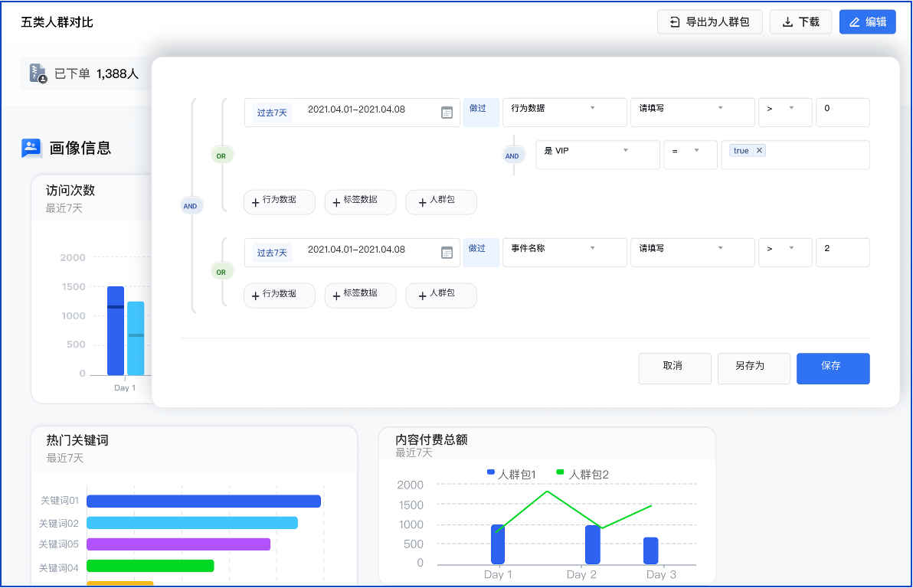Open the 行为数据 dropdown
The width and height of the screenshot is (913, 588).
pyautogui.click(x=564, y=109)
